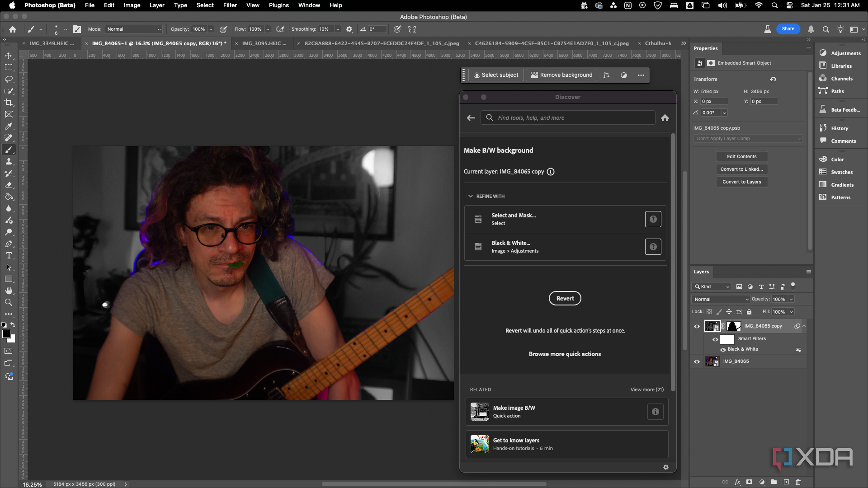Select the Rectangular Marquee tool
This screenshot has width=868, height=488.
(9, 67)
